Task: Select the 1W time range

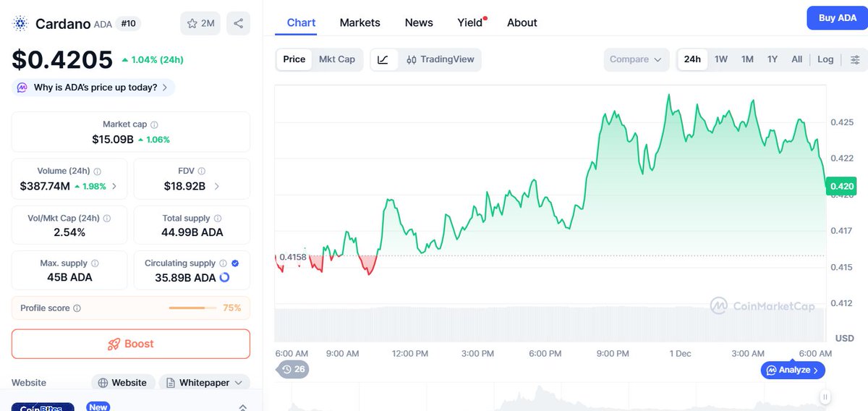Action: [x=721, y=59]
